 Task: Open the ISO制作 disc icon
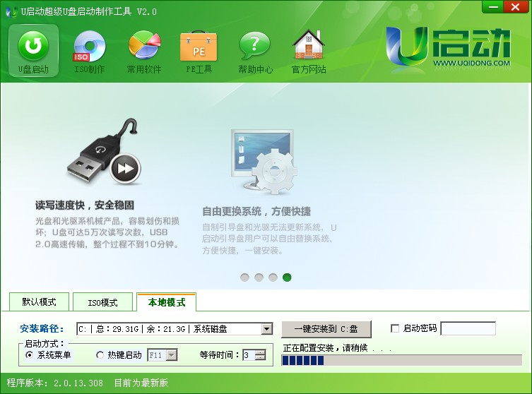tap(89, 47)
